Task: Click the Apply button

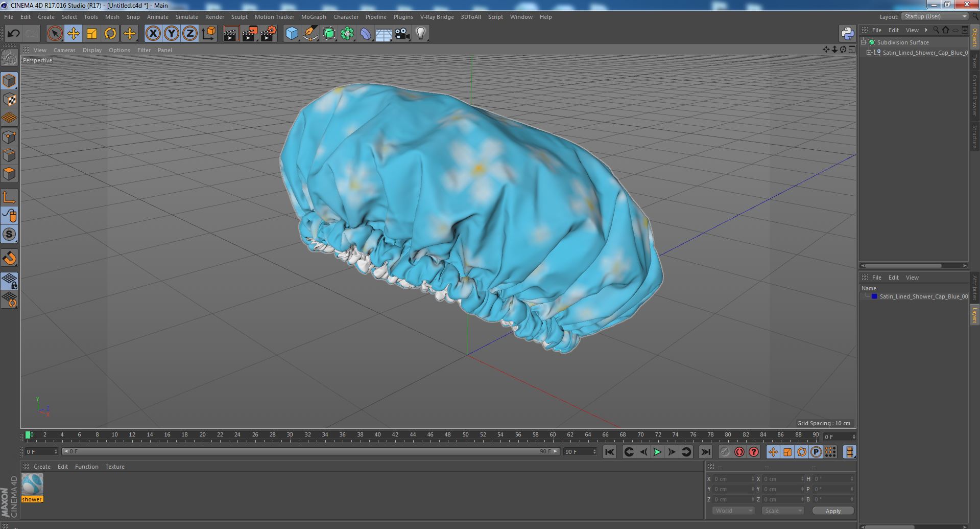Action: 833,511
